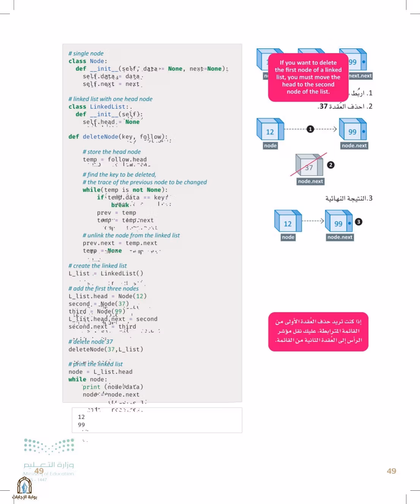The image size is (420, 504).
Task: Select the comment about trace of previous node
Action: click(145, 182)
